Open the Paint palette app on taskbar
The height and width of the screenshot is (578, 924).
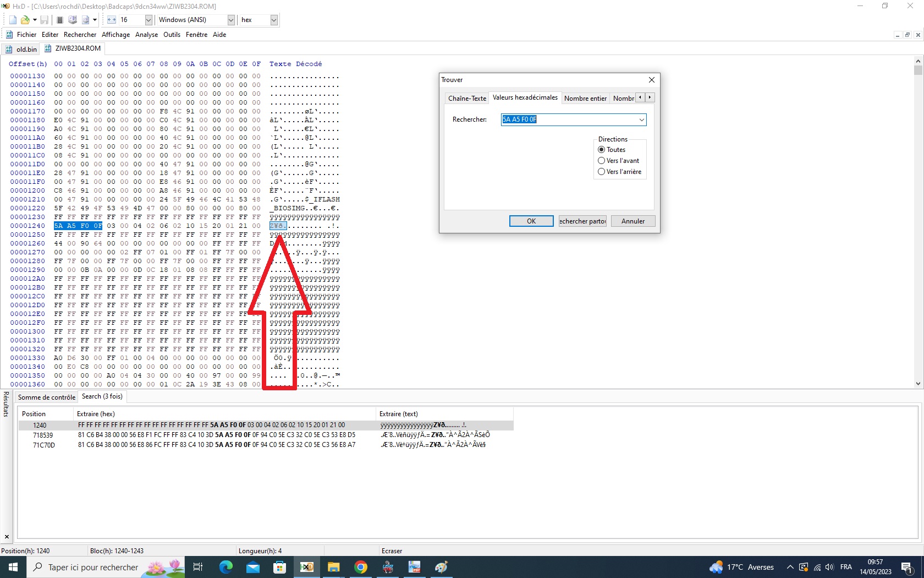[x=442, y=567]
